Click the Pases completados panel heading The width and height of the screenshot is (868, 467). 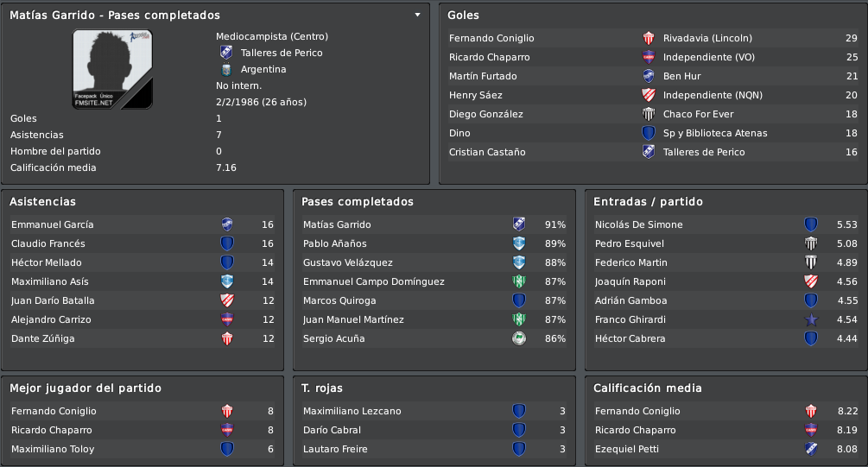click(x=357, y=202)
